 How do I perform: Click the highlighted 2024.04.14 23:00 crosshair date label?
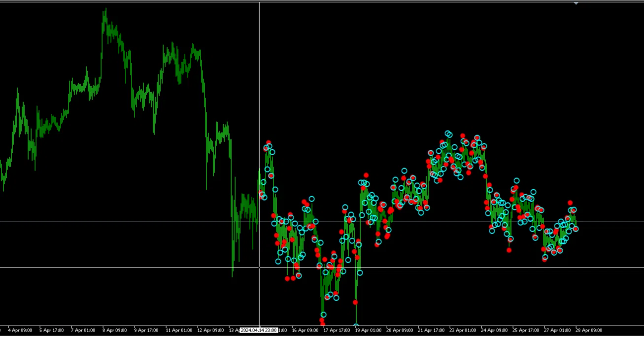point(259,330)
